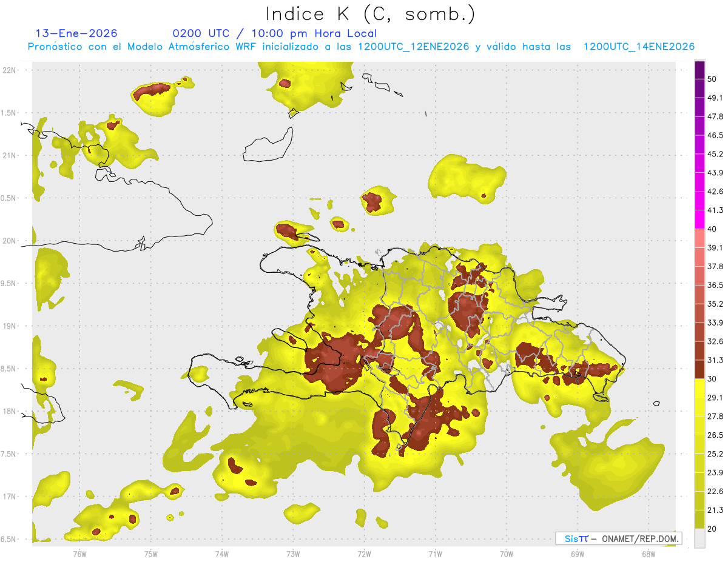Click the colorbar value "43.9"

pos(715,173)
